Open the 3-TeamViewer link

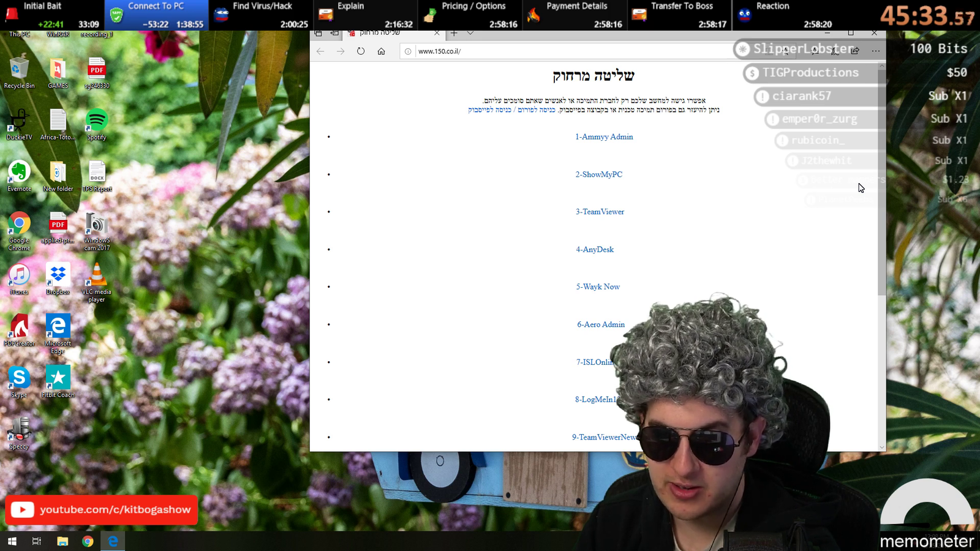(x=600, y=212)
